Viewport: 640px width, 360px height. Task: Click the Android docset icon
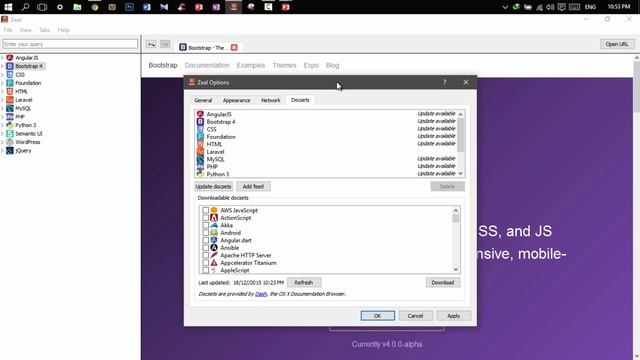tap(214, 233)
